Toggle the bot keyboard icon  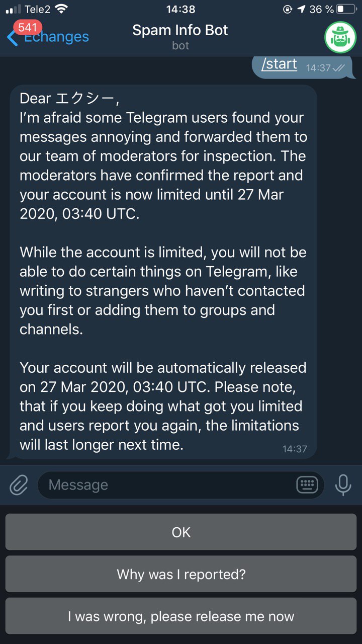click(x=307, y=485)
